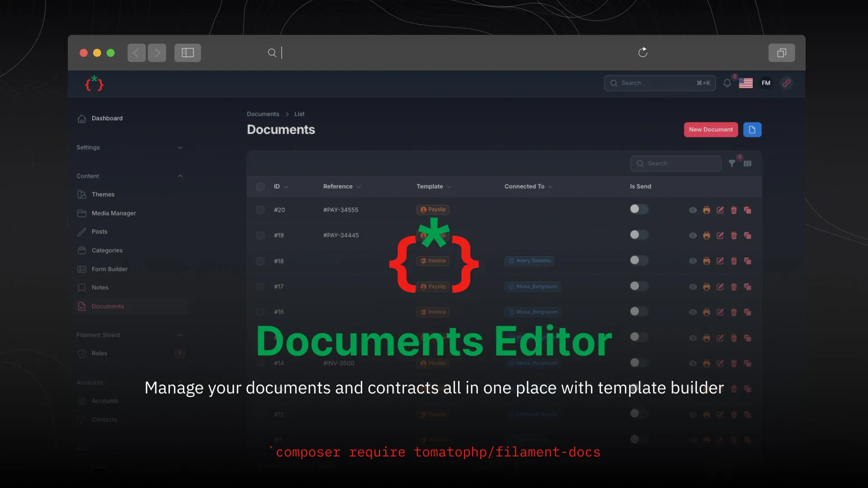
Task: Delete document #19 using the trash icon
Action: [734, 235]
